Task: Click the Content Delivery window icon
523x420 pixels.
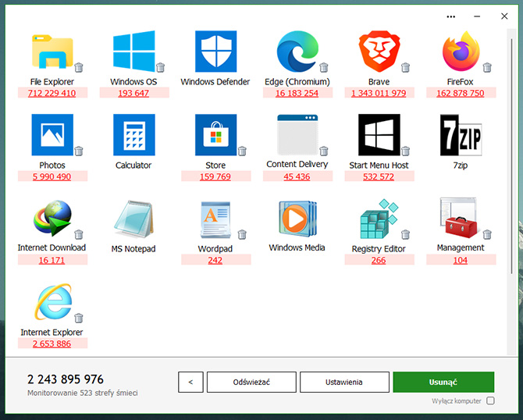Action: click(x=297, y=135)
